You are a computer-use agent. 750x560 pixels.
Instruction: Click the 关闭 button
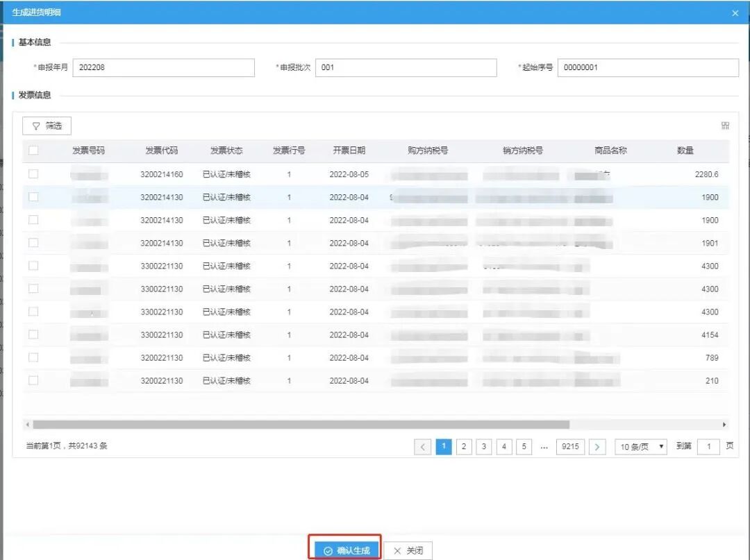click(x=408, y=550)
